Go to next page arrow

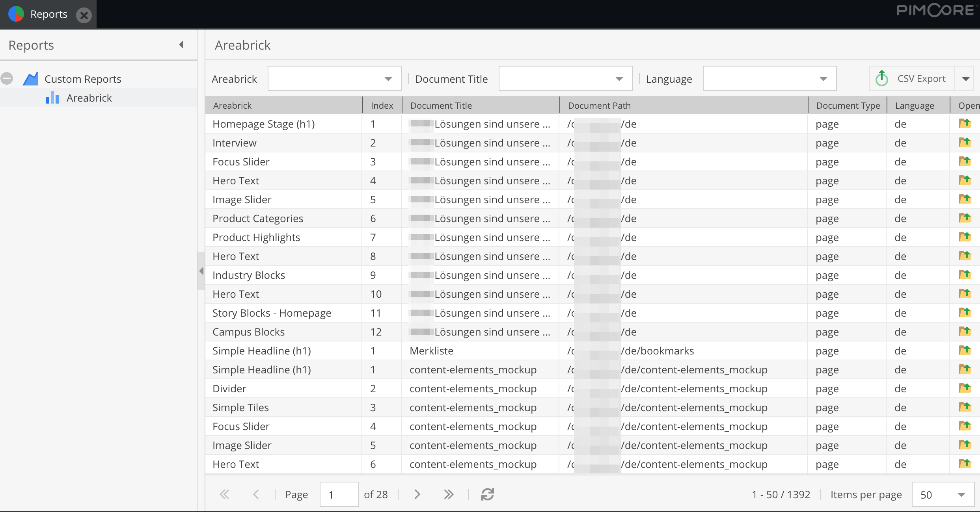pyautogui.click(x=417, y=494)
